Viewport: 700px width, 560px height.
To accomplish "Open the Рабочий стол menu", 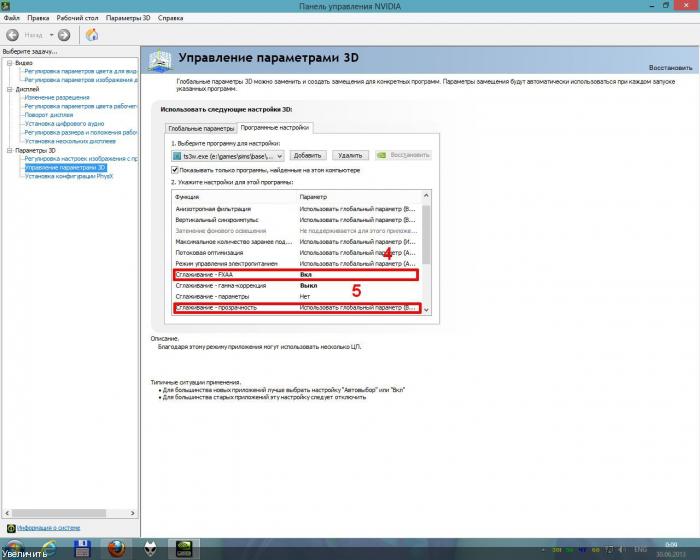I will coord(77,18).
